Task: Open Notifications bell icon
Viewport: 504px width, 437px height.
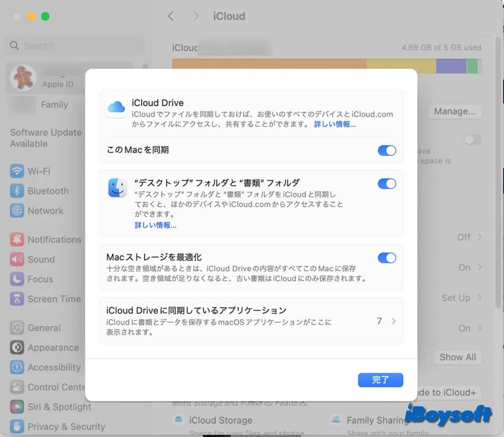Action: point(17,240)
